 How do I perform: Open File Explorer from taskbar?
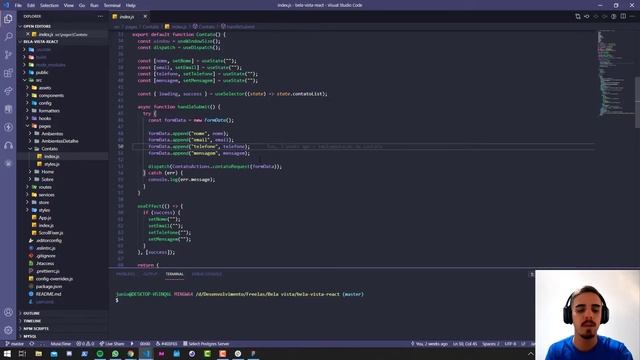click(38, 354)
